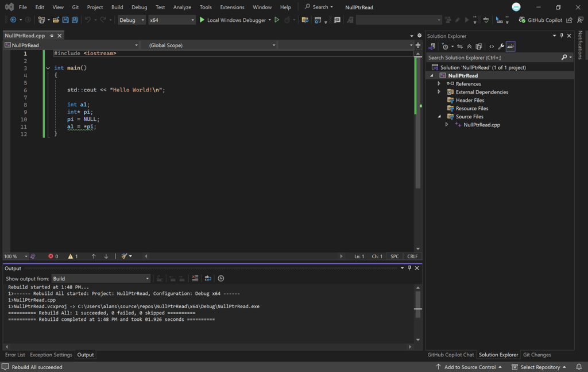Click the Save All toolbar icon

75,20
